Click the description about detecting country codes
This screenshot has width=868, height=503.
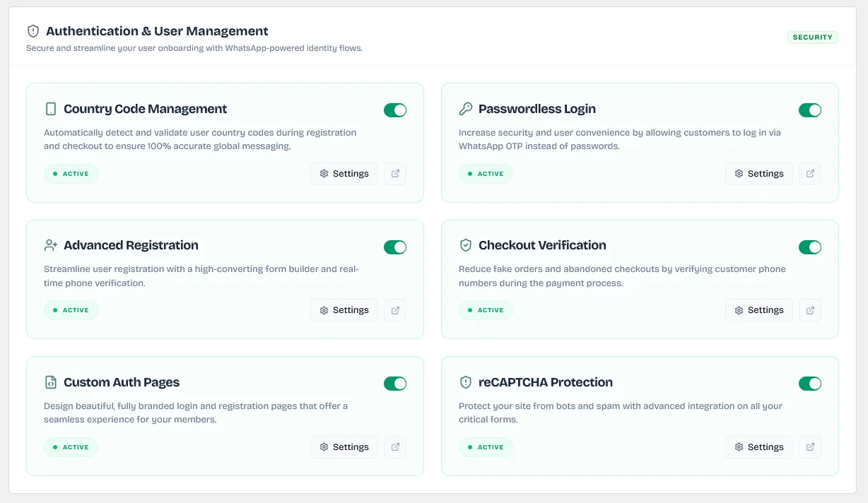[200, 139]
